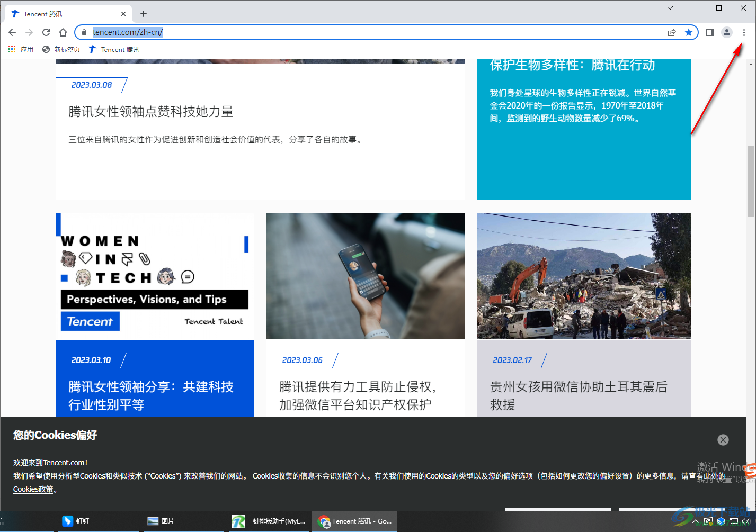Open article 腾讯提供有力工具防止侵权

pyautogui.click(x=358, y=396)
